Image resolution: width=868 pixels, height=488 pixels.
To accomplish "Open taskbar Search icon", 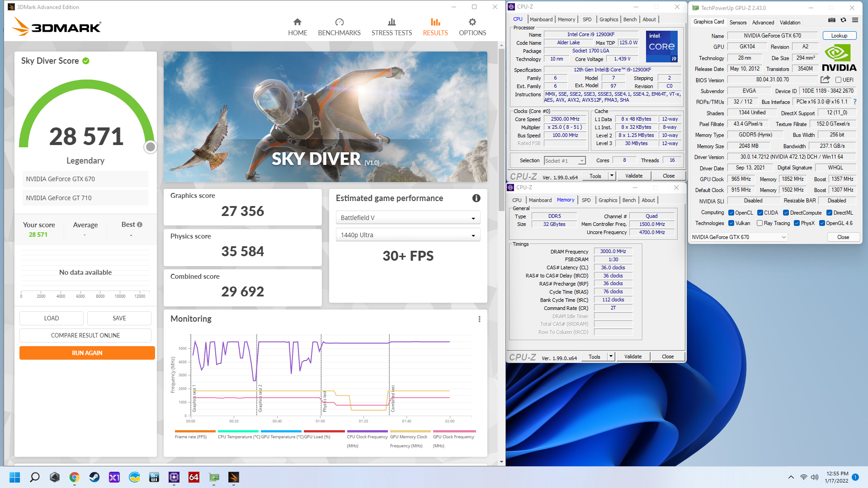I will pyautogui.click(x=35, y=477).
